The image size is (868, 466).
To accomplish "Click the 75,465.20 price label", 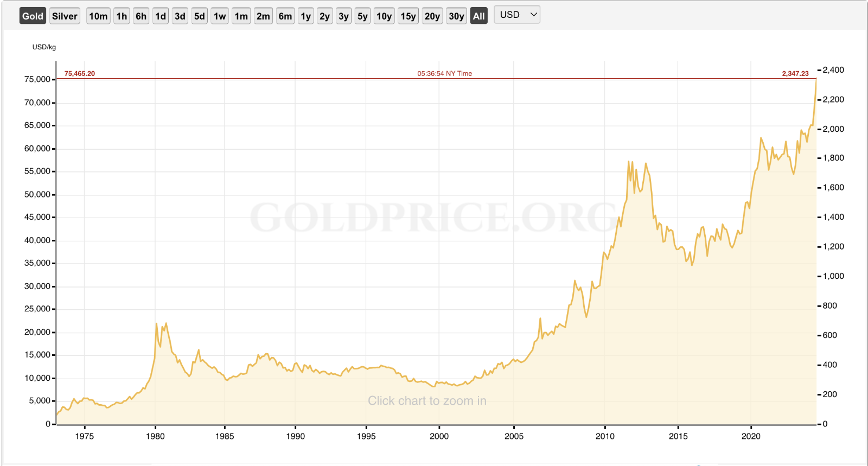I will click(x=80, y=73).
